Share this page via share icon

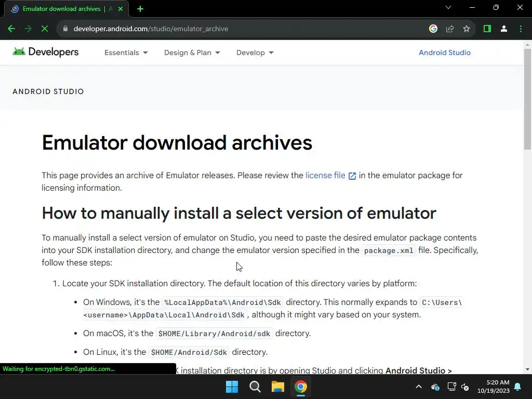(450, 29)
